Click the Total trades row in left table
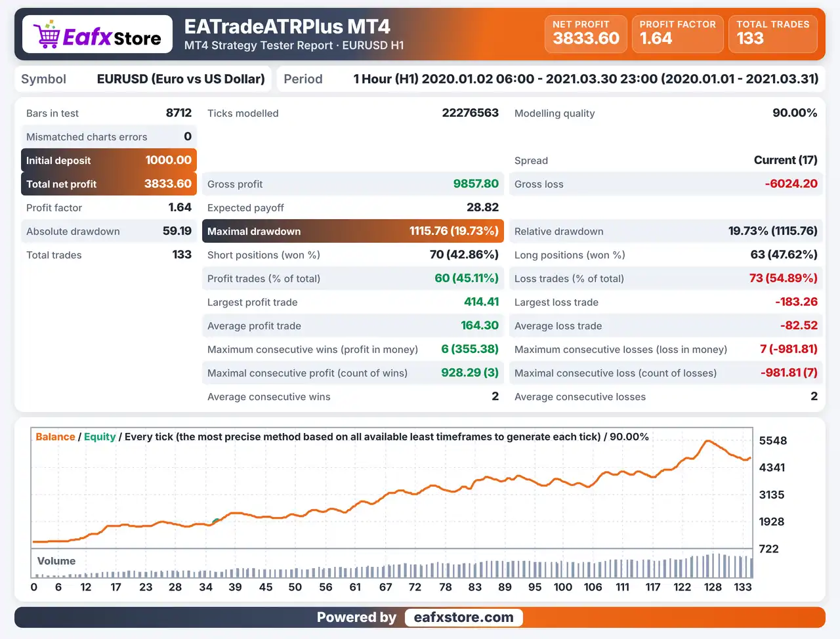Viewport: 840px width, 639px height. tap(109, 255)
